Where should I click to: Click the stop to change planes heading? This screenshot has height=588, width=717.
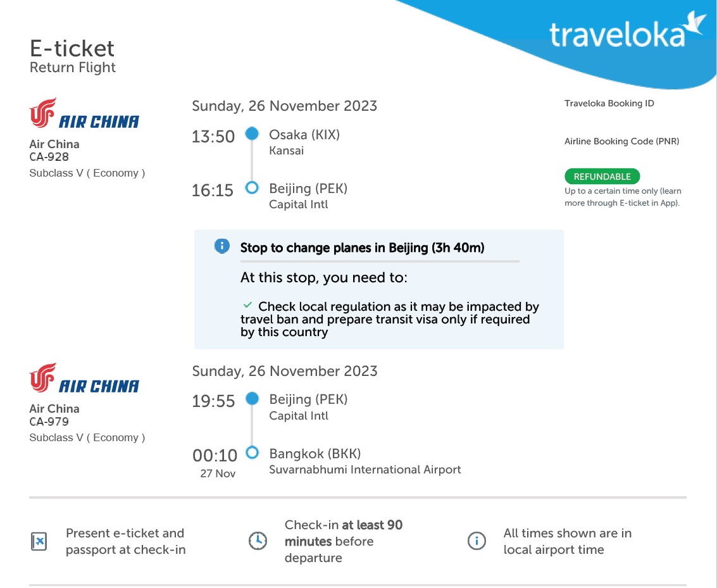[x=362, y=248]
